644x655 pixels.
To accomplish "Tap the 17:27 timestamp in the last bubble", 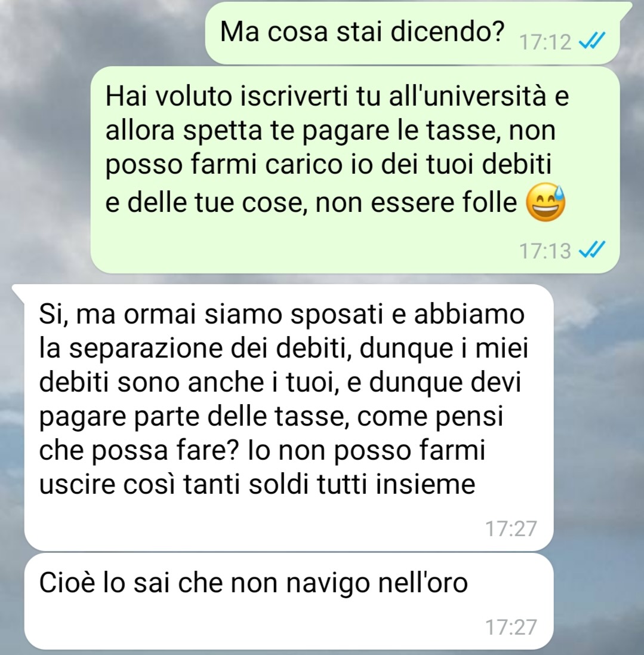I will [x=510, y=627].
